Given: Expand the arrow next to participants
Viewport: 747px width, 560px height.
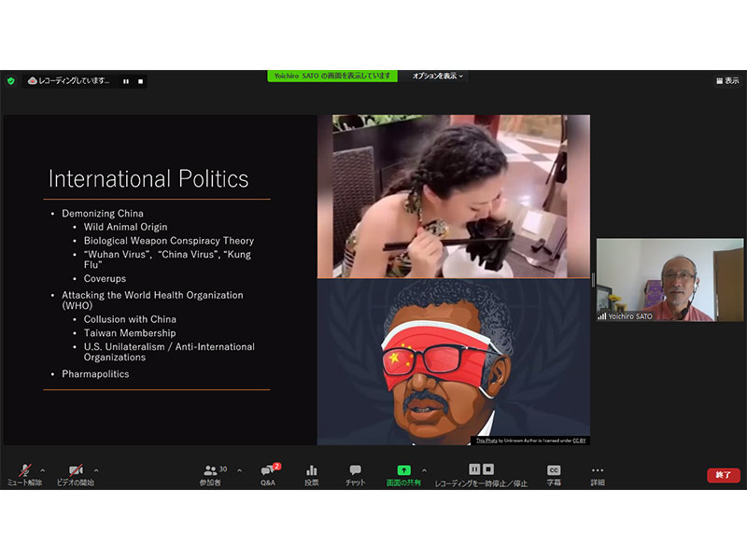Looking at the screenshot, I should pyautogui.click(x=239, y=470).
